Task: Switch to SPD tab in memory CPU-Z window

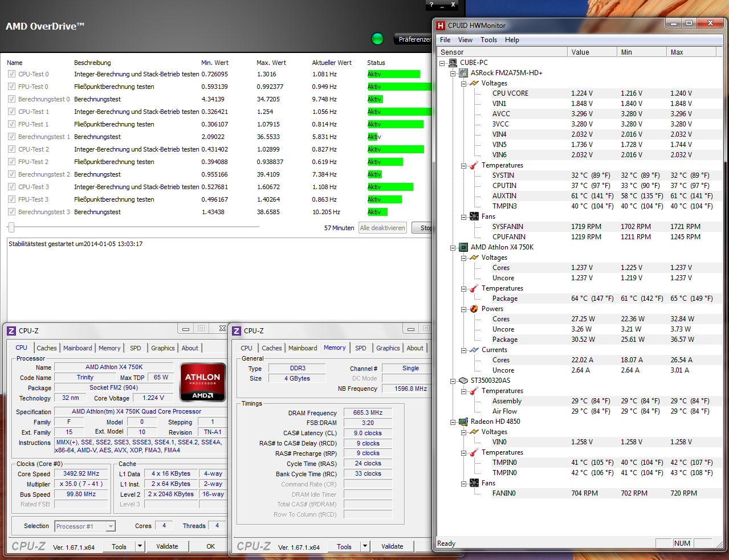Action: (x=361, y=348)
